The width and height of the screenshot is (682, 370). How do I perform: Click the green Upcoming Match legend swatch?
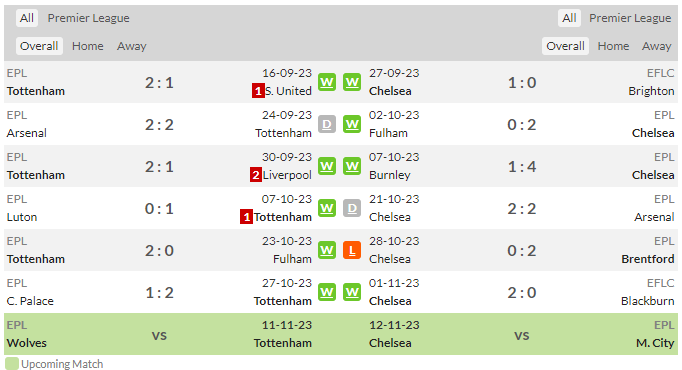click(x=12, y=363)
